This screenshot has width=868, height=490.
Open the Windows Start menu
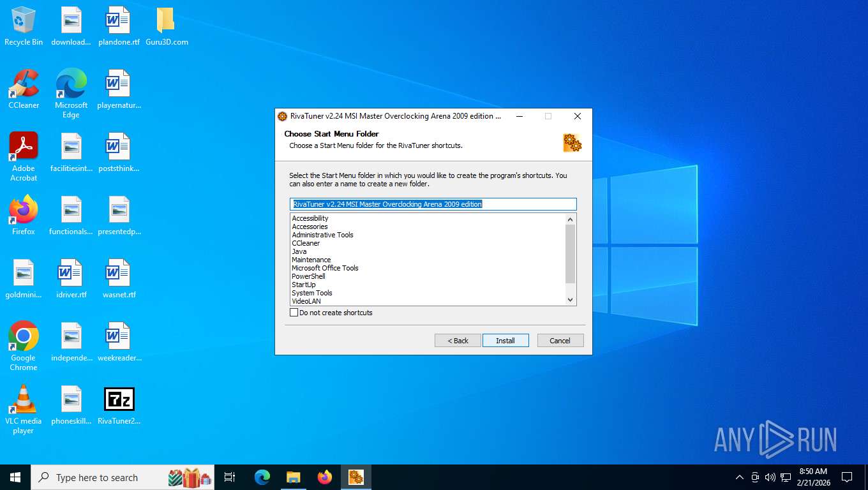click(x=15, y=477)
